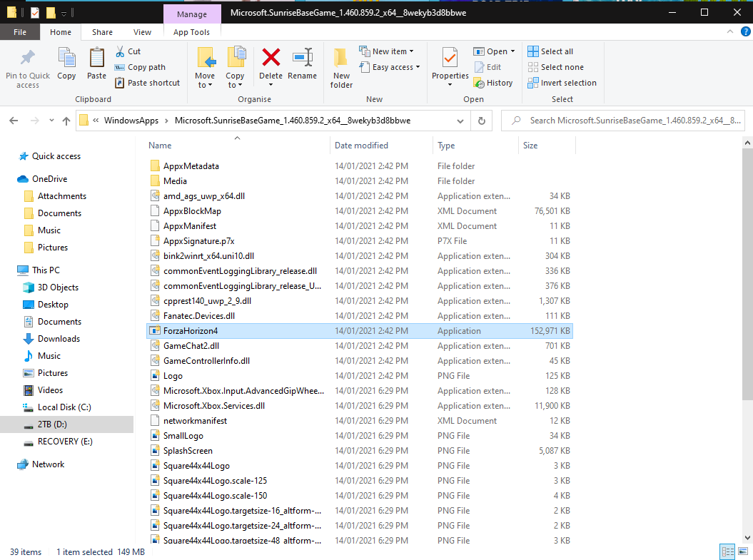Expand the New item menu
This screenshot has width=753, height=560.
click(x=386, y=51)
